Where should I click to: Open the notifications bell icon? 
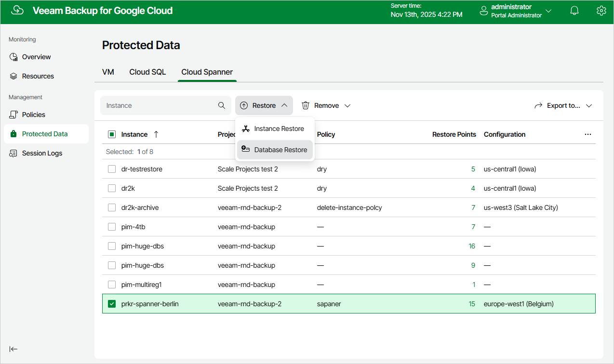[574, 11]
